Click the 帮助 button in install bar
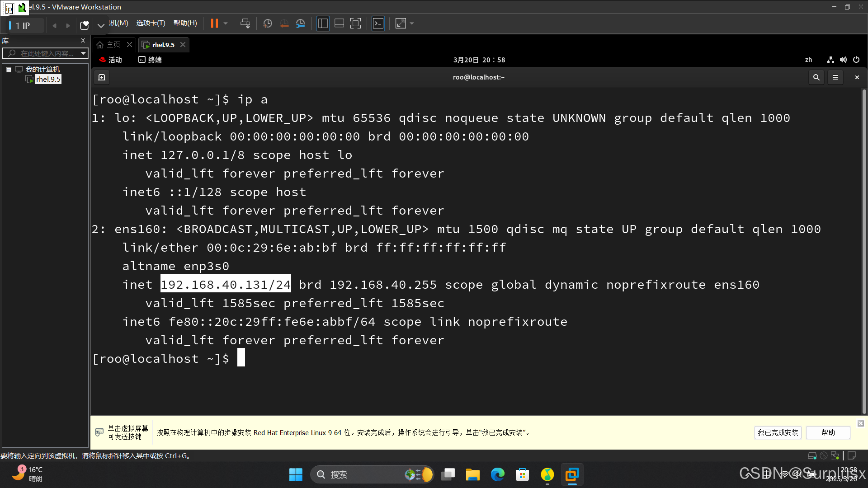 [828, 432]
